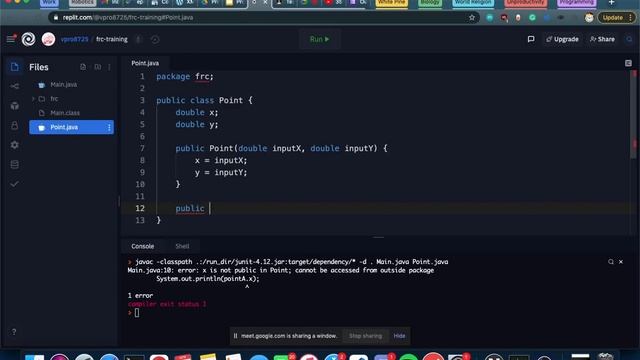Viewport: 640px width, 360px height.
Task: Hide the screen sharing notification
Action: point(399,336)
